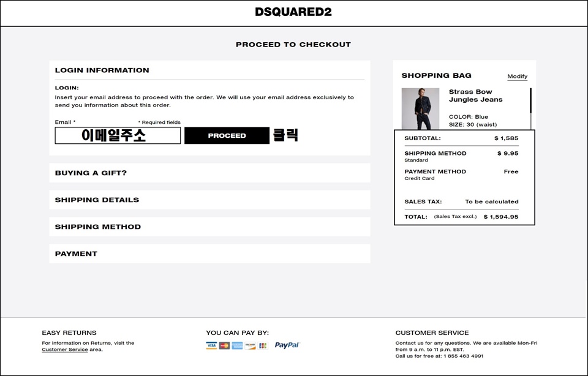Click the Login Information heading
Image resolution: width=588 pixels, height=376 pixels.
[x=102, y=70]
